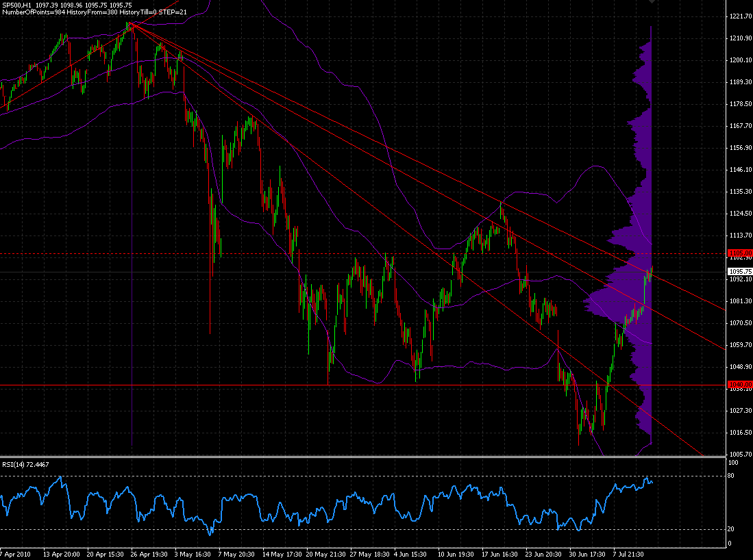Click the 1005.70 price on the scale
The width and height of the screenshot is (753, 560).
739,455
